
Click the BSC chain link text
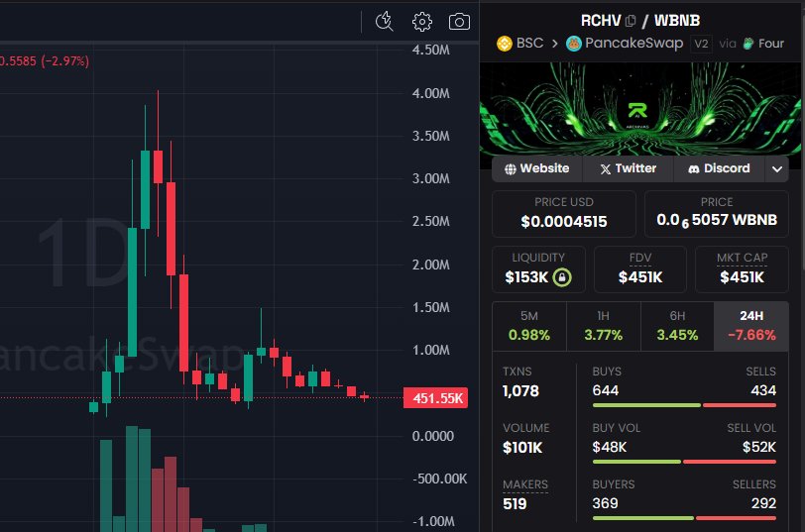[x=529, y=43]
